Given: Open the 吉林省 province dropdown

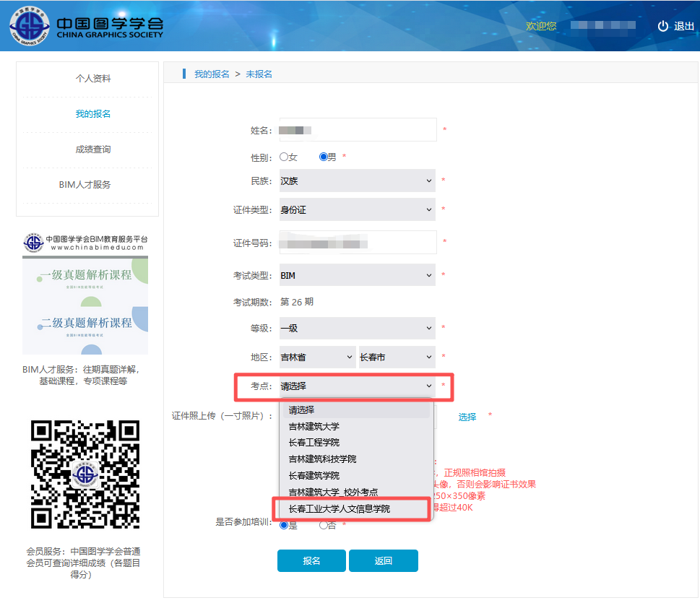Looking at the screenshot, I should point(316,357).
